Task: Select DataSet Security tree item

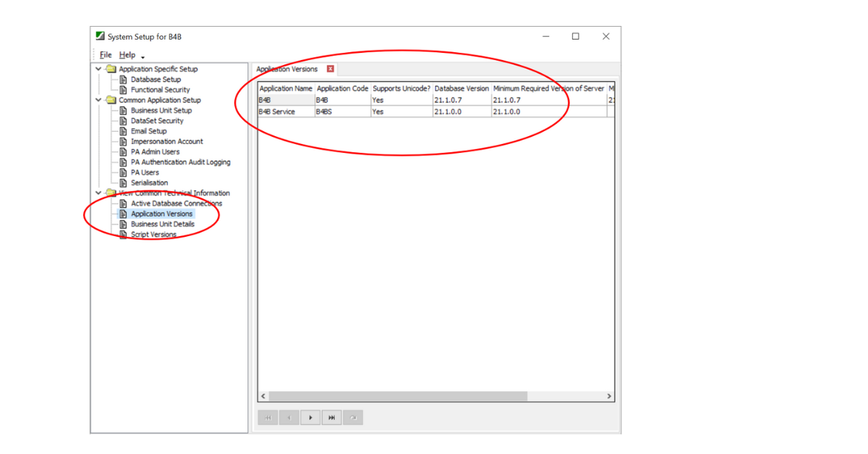Action: (x=157, y=121)
